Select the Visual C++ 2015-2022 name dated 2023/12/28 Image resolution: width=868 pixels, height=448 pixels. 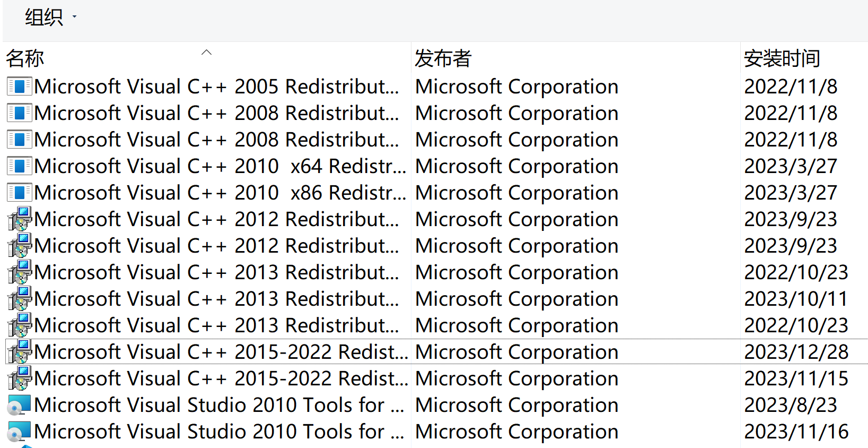tap(221, 352)
